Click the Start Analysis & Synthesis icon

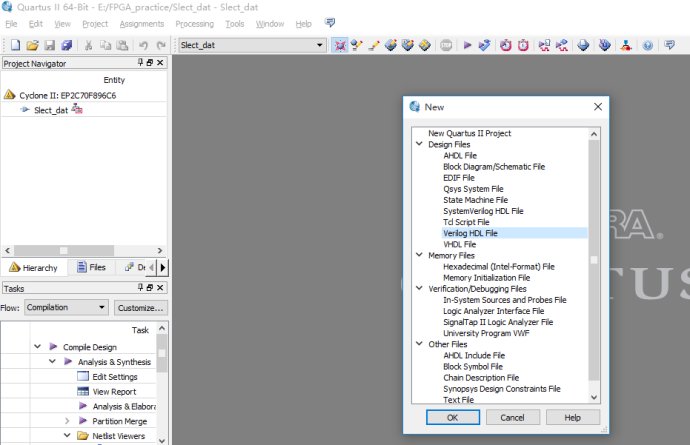(x=484, y=45)
